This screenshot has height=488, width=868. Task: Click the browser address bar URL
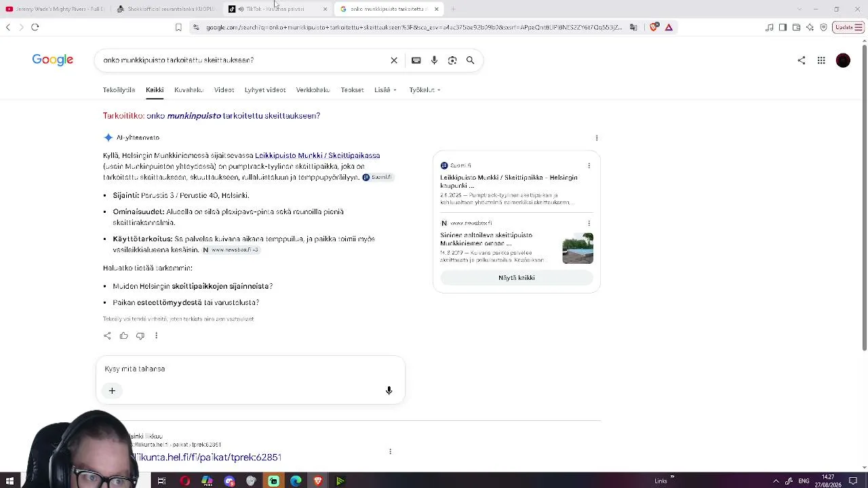tap(414, 27)
